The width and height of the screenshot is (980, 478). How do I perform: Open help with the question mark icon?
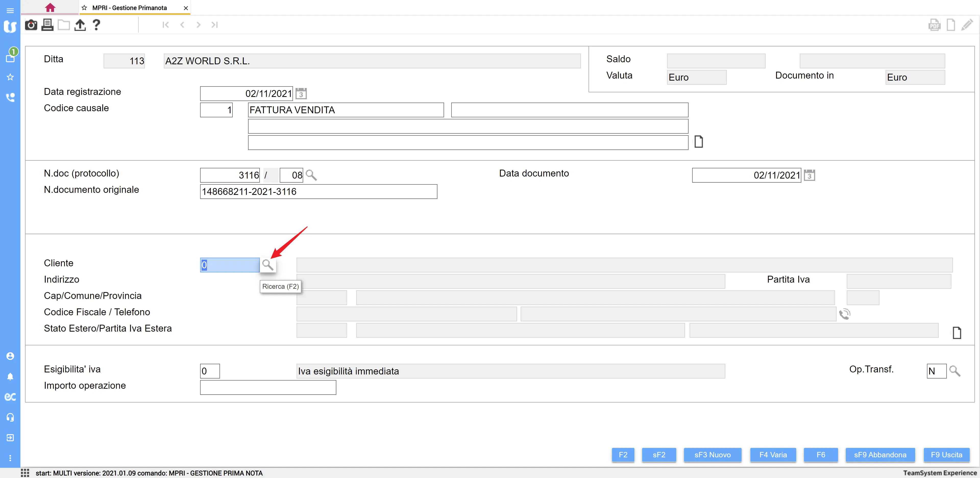[96, 25]
